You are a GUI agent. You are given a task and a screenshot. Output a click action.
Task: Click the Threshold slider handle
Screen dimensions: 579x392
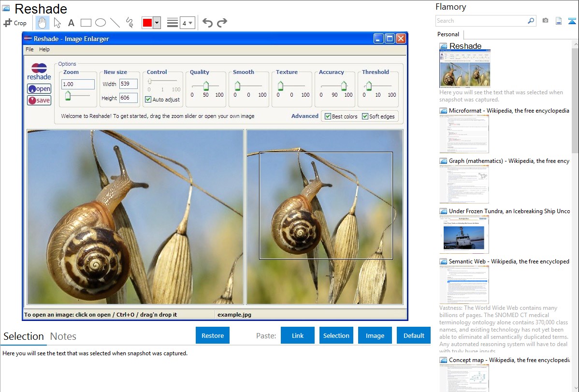coord(369,86)
